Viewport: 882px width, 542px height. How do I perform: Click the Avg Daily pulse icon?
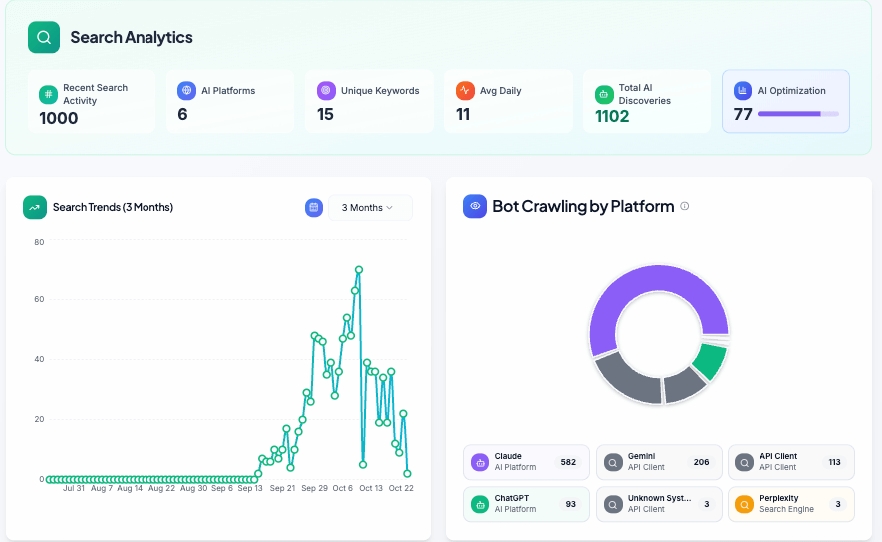(464, 91)
